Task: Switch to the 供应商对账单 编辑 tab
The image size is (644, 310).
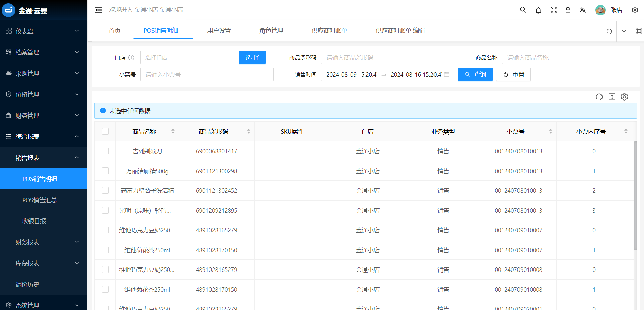Action: [x=400, y=31]
